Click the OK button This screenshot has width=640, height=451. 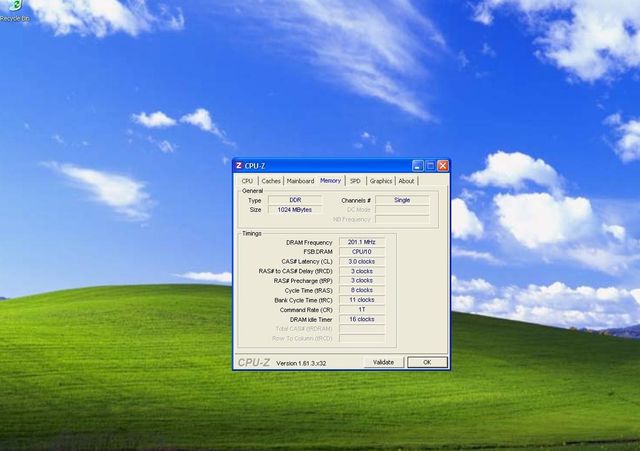427,362
